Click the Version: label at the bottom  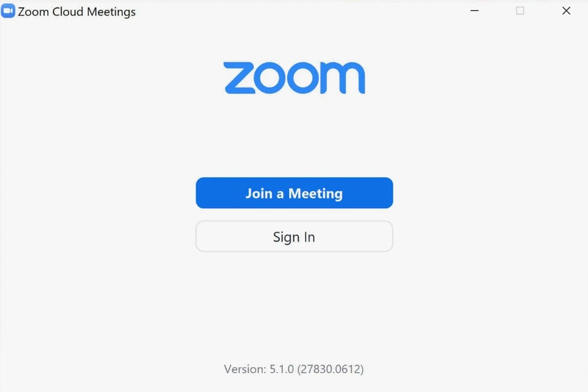pyautogui.click(x=245, y=369)
